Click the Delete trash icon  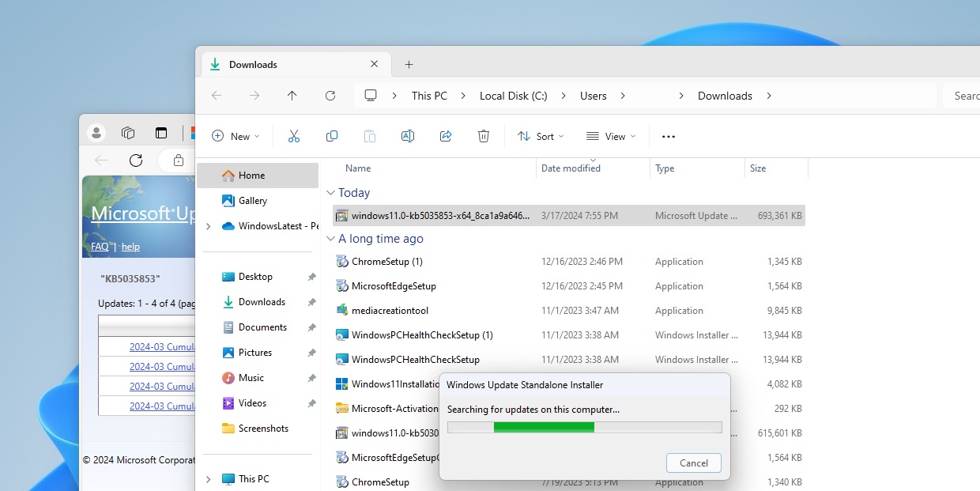tap(484, 136)
